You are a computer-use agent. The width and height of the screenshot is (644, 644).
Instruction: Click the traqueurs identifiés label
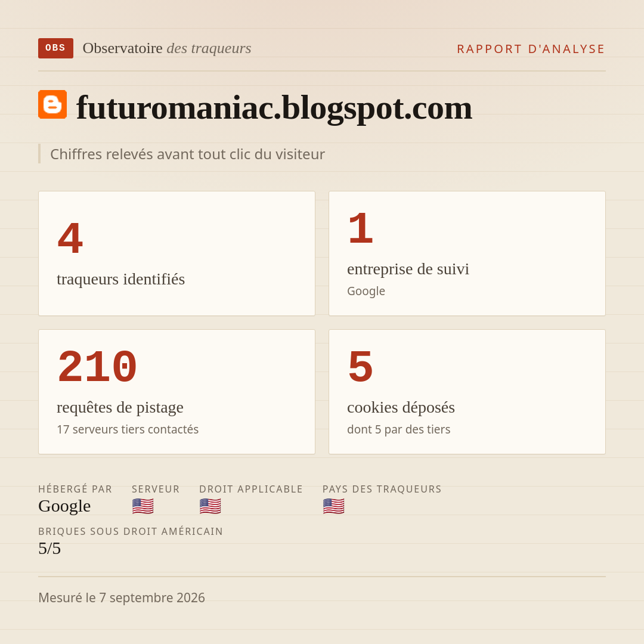pyautogui.click(x=120, y=279)
